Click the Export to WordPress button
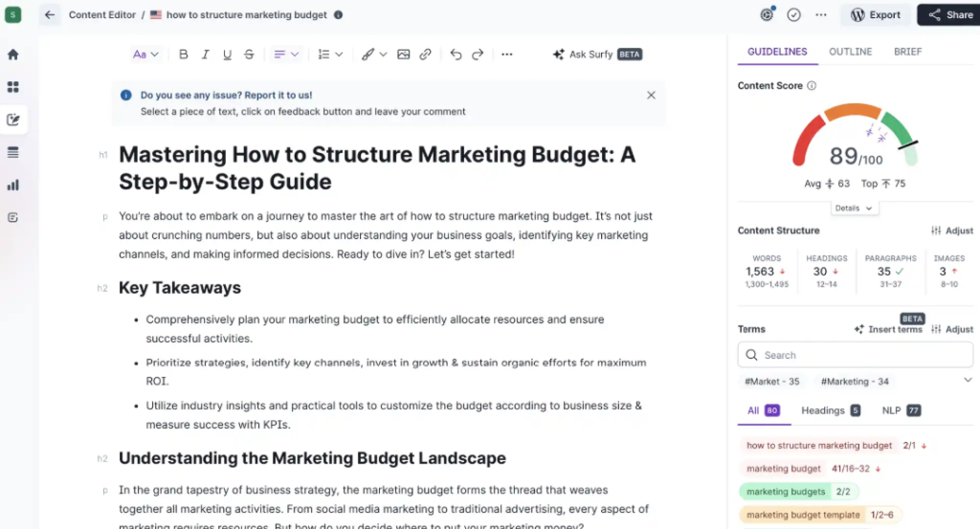The height and width of the screenshot is (529, 980). (x=875, y=14)
